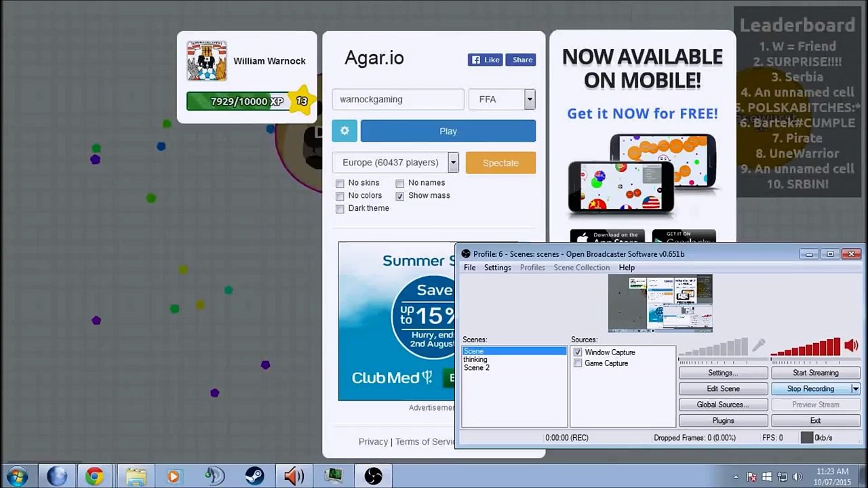
Task: Click the OBS bitrate status square
Action: click(806, 438)
